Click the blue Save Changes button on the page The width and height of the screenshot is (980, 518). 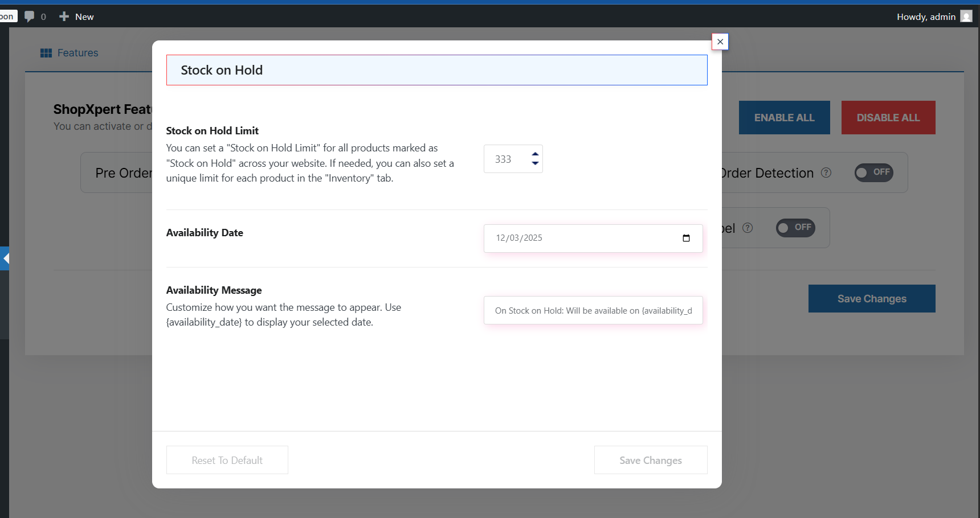872,299
